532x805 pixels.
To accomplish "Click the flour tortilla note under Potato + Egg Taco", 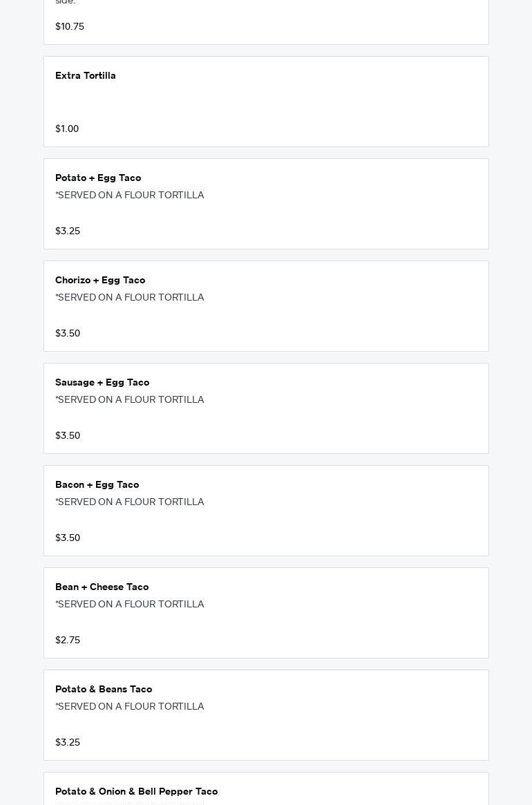I will (130, 196).
